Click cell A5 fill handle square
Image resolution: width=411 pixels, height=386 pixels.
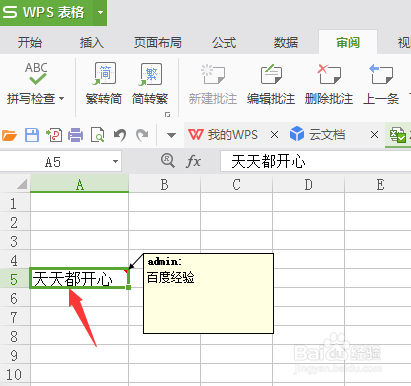(x=128, y=287)
